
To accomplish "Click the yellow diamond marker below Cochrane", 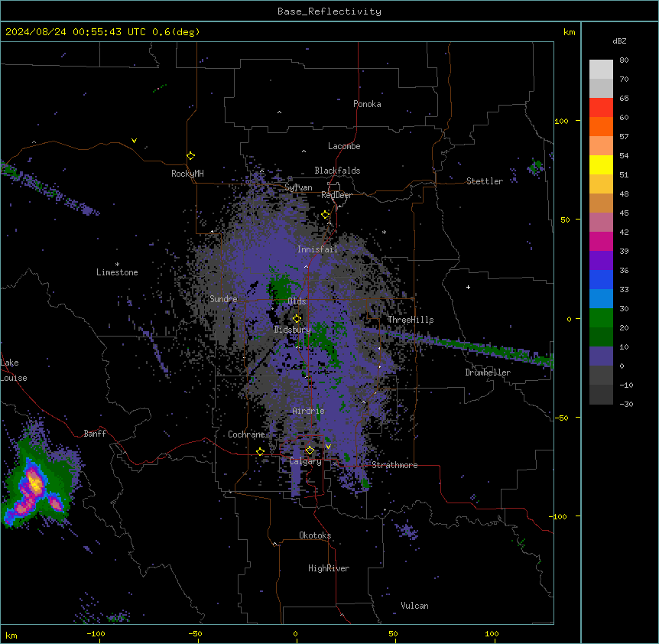I will click(260, 452).
